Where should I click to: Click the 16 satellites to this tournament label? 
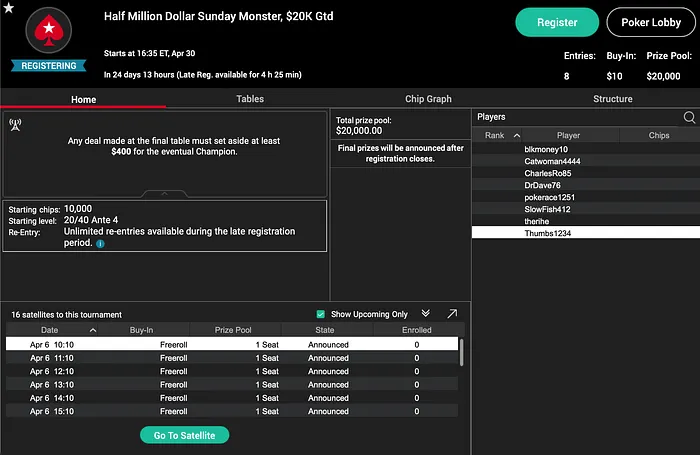tap(66, 315)
